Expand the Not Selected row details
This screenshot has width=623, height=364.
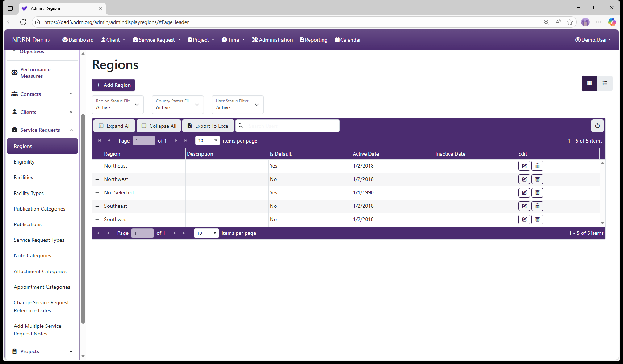pos(97,193)
